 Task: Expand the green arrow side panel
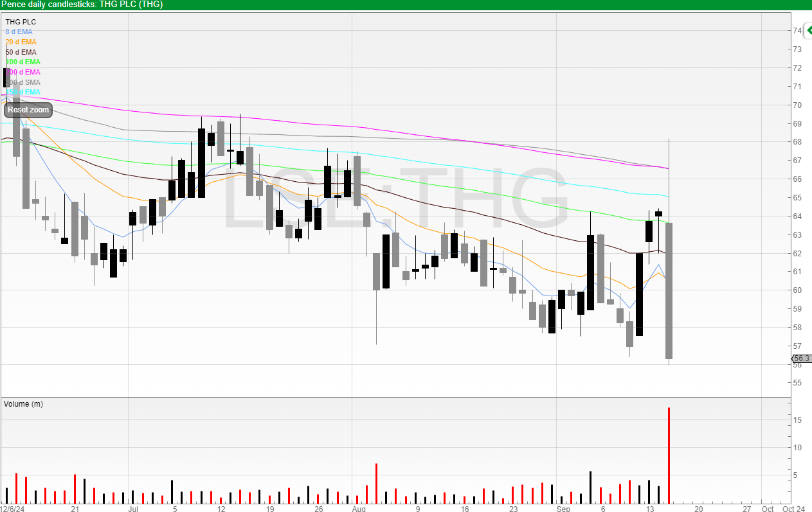[x=808, y=30]
